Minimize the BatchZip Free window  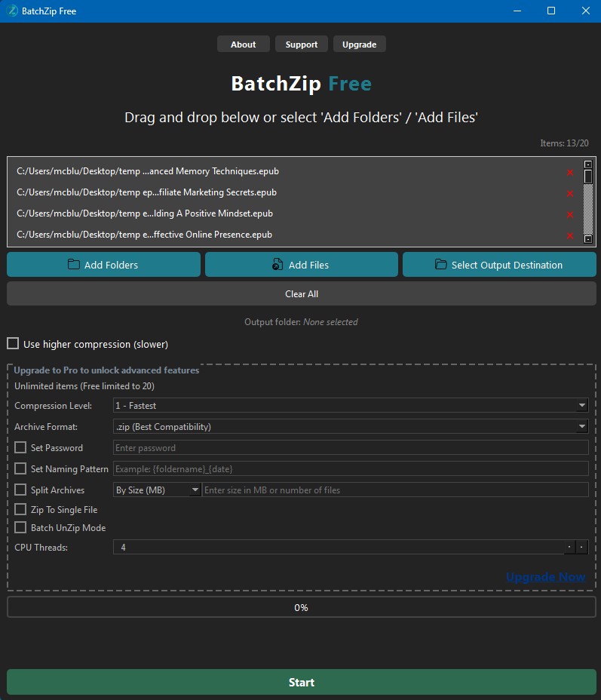point(517,11)
